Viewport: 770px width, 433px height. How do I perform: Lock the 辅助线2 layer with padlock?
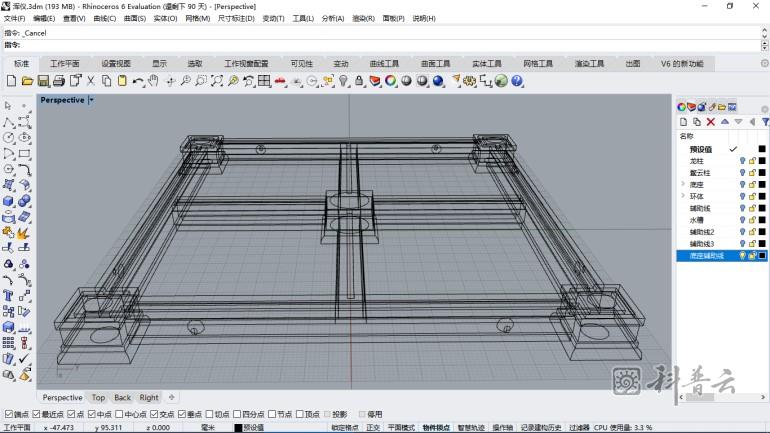point(752,231)
